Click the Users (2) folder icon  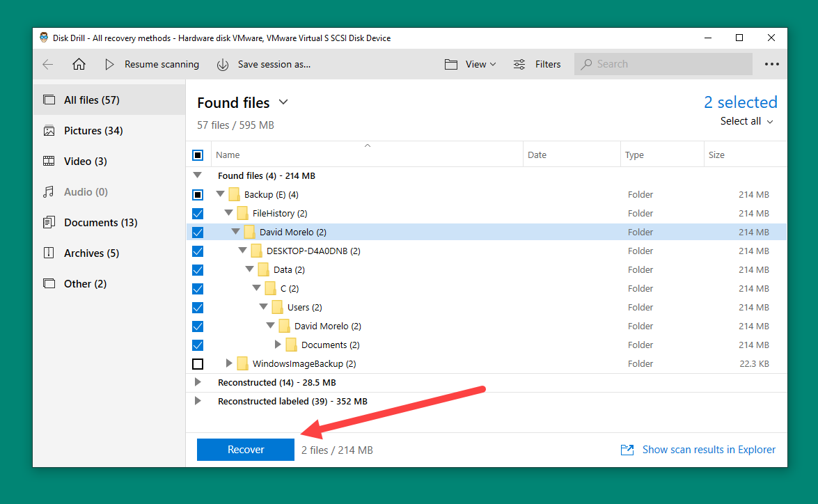pos(277,307)
